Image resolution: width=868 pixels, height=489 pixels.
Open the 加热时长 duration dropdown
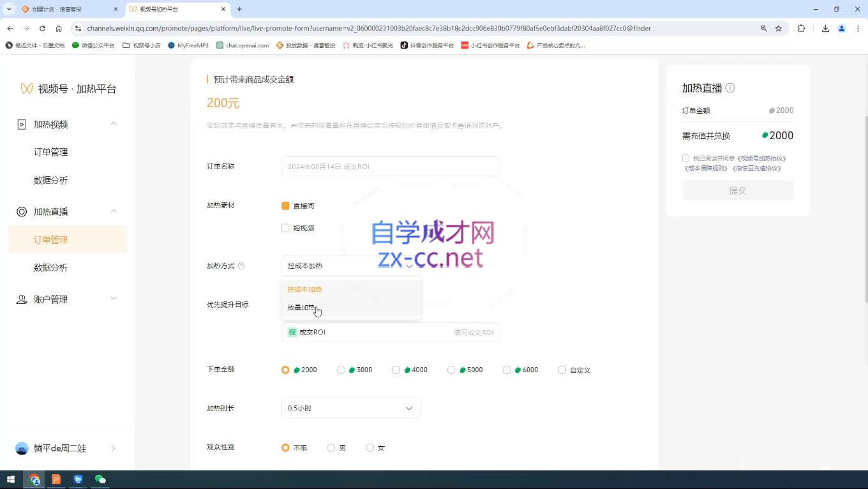(x=350, y=408)
